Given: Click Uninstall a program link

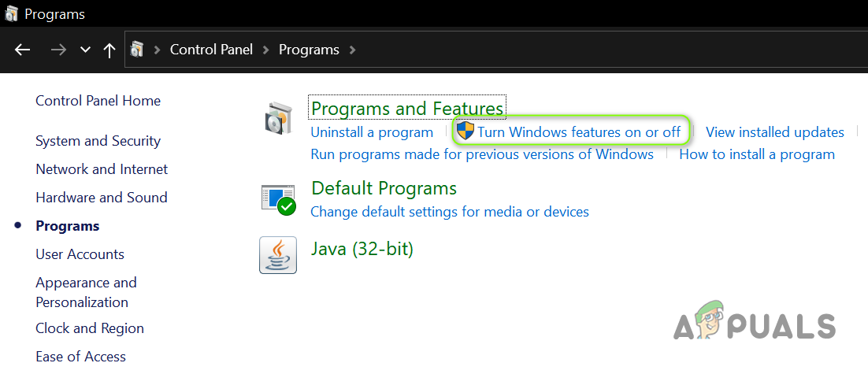Looking at the screenshot, I should (x=372, y=132).
